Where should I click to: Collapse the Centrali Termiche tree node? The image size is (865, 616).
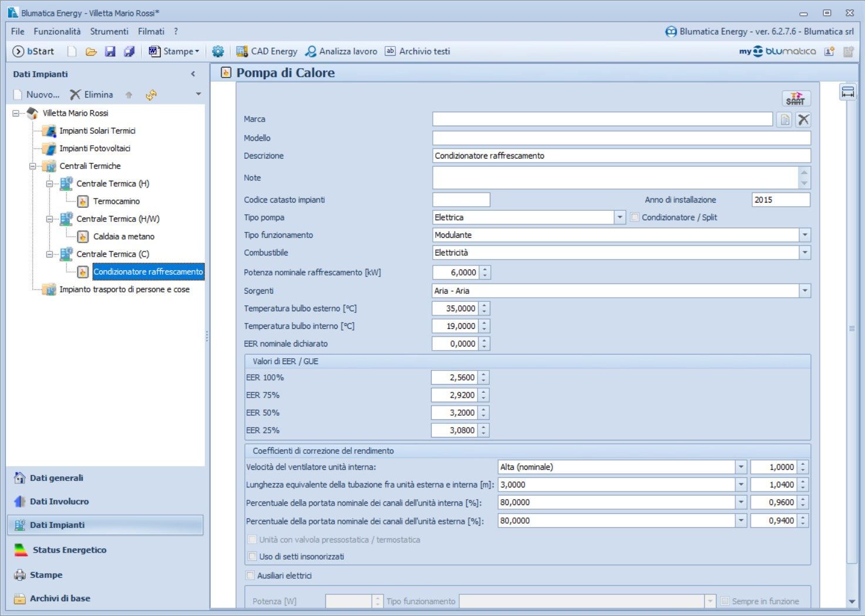point(33,166)
